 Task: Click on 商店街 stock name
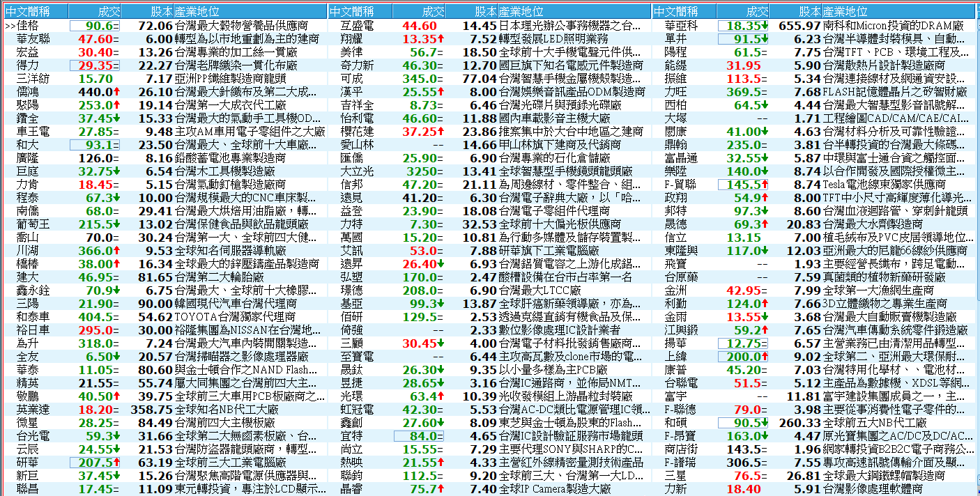point(682,449)
